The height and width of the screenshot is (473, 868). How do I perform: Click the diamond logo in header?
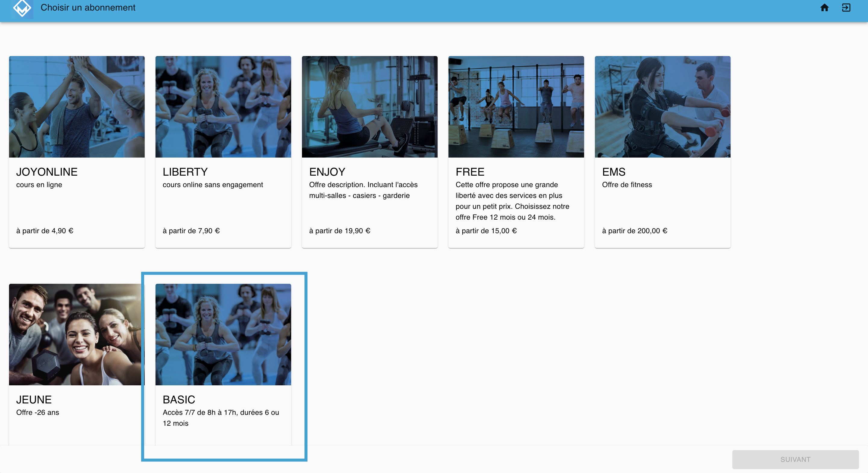click(22, 8)
